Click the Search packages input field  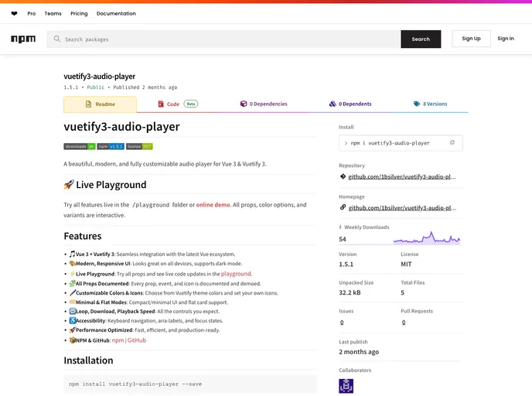223,39
